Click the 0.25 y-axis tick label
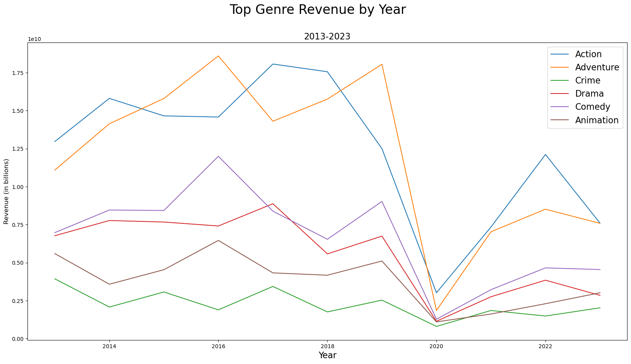Viewport: 631px width, 364px height. (19, 301)
